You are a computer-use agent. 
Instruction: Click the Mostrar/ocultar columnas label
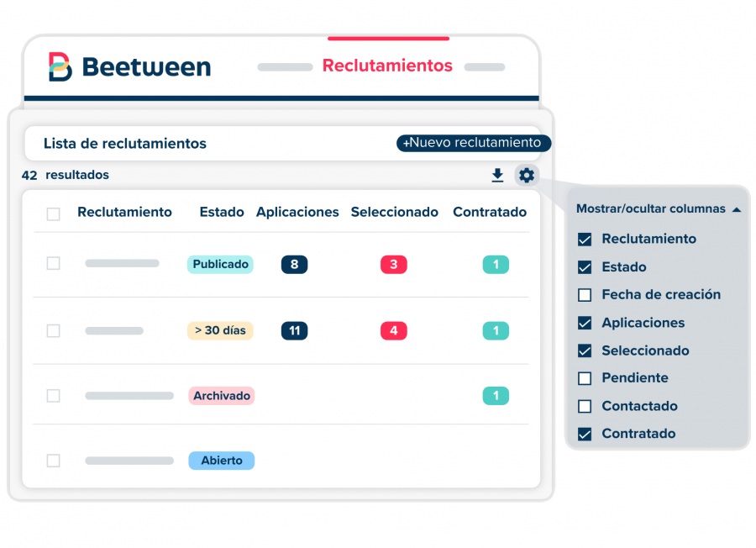click(x=651, y=209)
